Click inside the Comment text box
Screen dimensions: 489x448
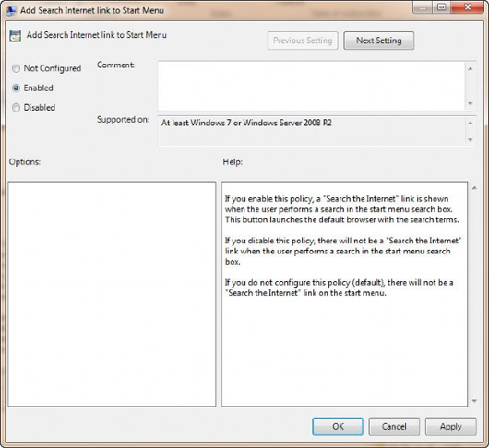(311, 86)
